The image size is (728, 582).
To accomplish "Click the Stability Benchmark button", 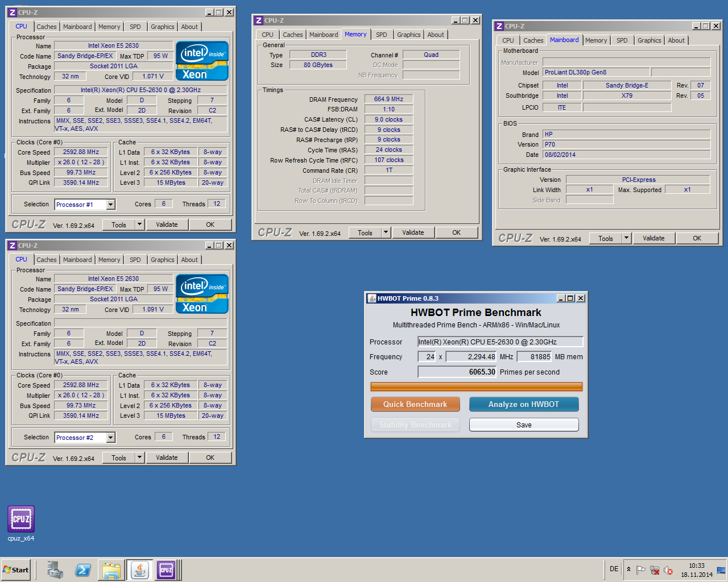I will [x=415, y=425].
